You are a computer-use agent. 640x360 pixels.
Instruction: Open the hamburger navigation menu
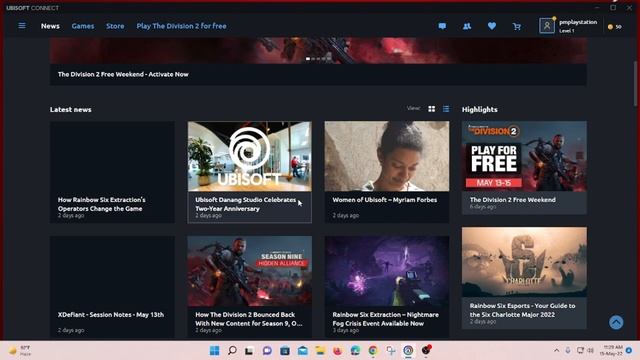tap(22, 26)
